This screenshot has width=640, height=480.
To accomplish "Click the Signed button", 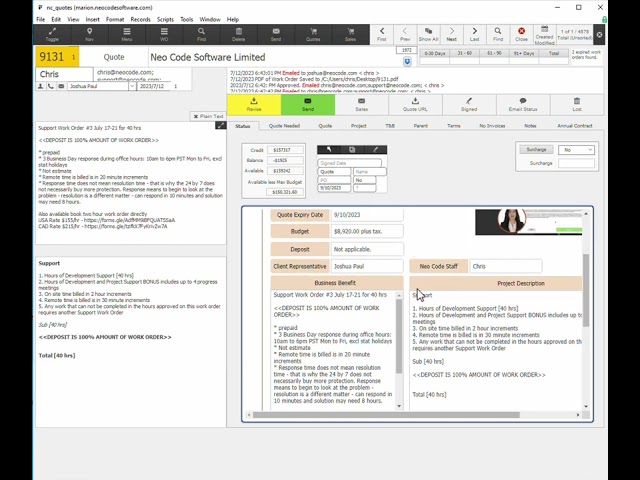I will point(469,105).
